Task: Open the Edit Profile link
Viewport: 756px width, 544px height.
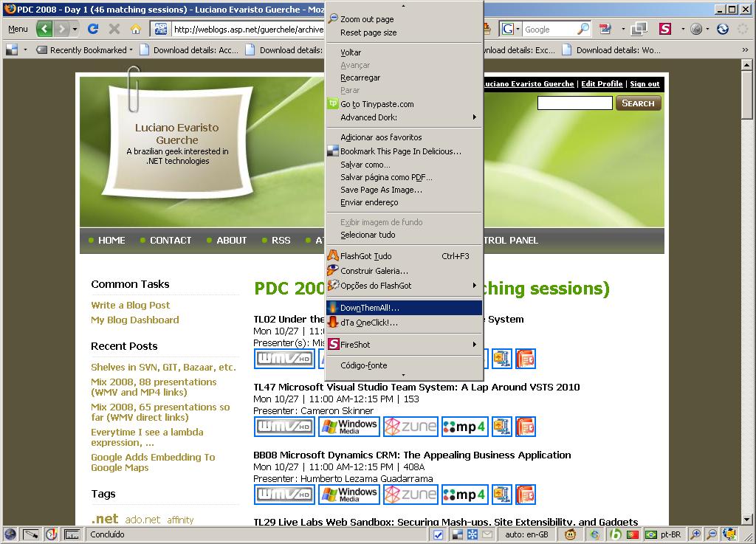Action: tap(602, 84)
